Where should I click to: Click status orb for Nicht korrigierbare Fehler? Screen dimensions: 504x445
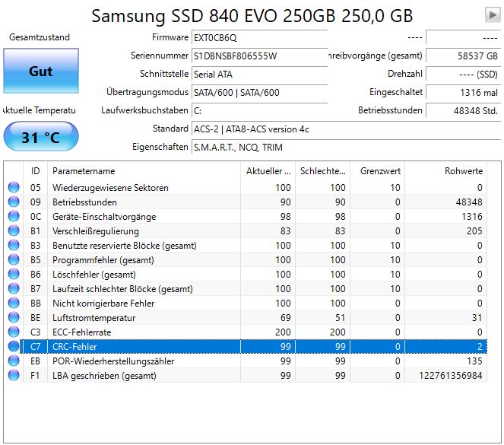pos(14,303)
